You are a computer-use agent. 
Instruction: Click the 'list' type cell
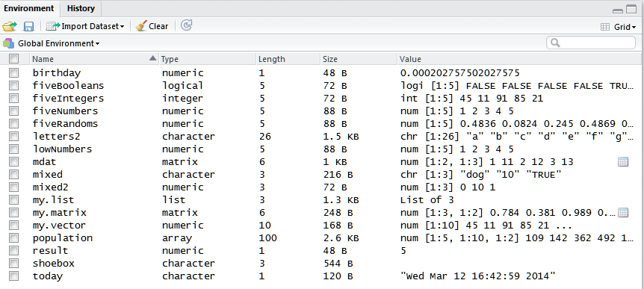(173, 200)
